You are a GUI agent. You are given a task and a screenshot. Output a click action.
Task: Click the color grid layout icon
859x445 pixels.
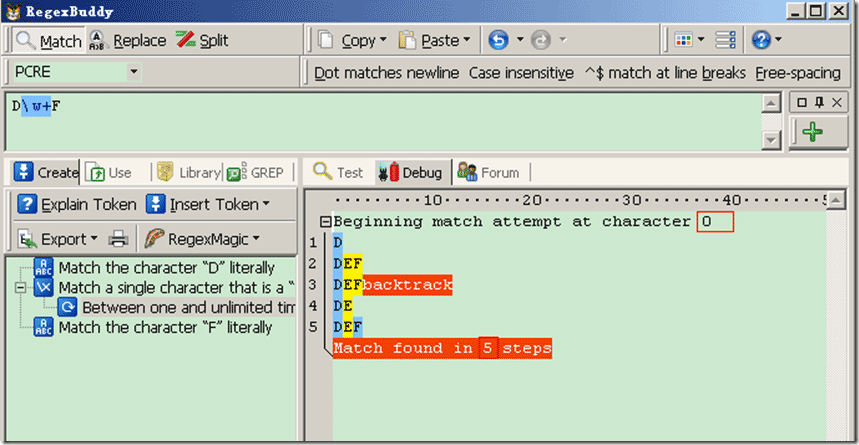[683, 40]
